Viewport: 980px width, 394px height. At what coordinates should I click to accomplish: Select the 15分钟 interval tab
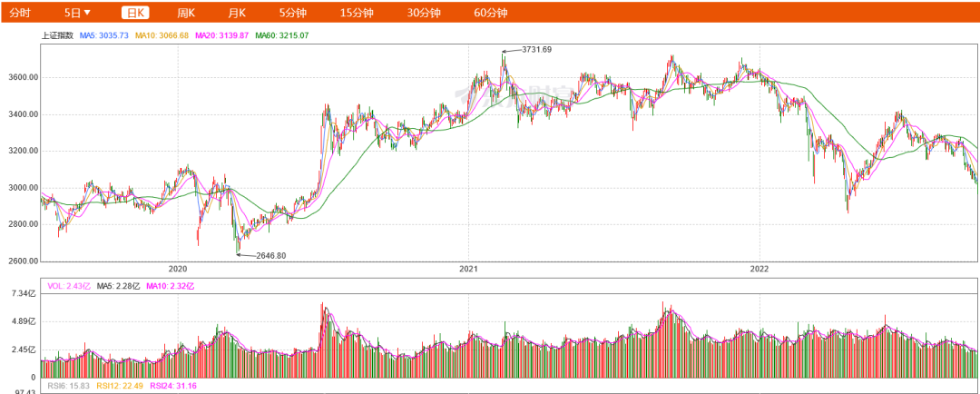pos(357,13)
